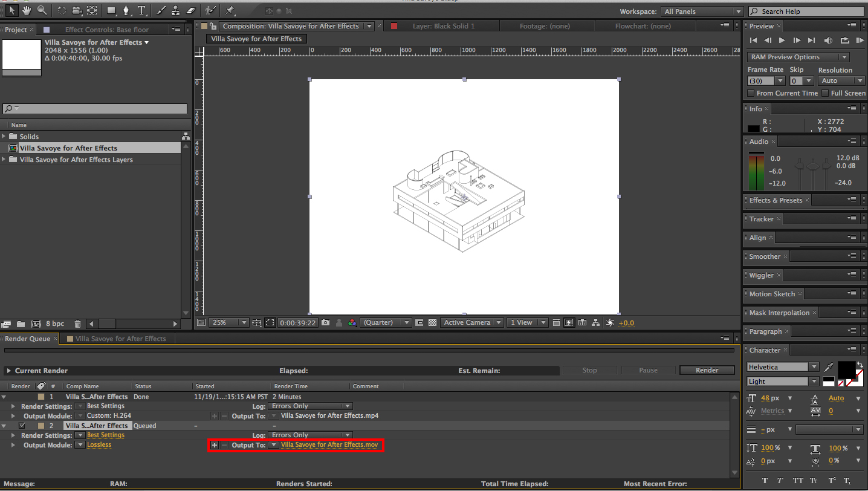
Task: Select the Rectangle shape tool
Action: tap(111, 10)
